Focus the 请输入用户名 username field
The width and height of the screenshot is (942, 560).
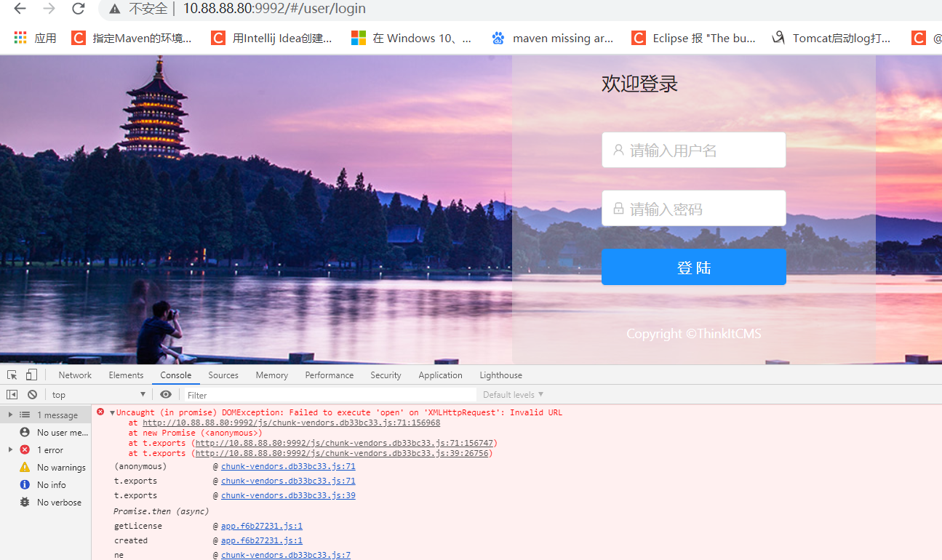tap(694, 150)
